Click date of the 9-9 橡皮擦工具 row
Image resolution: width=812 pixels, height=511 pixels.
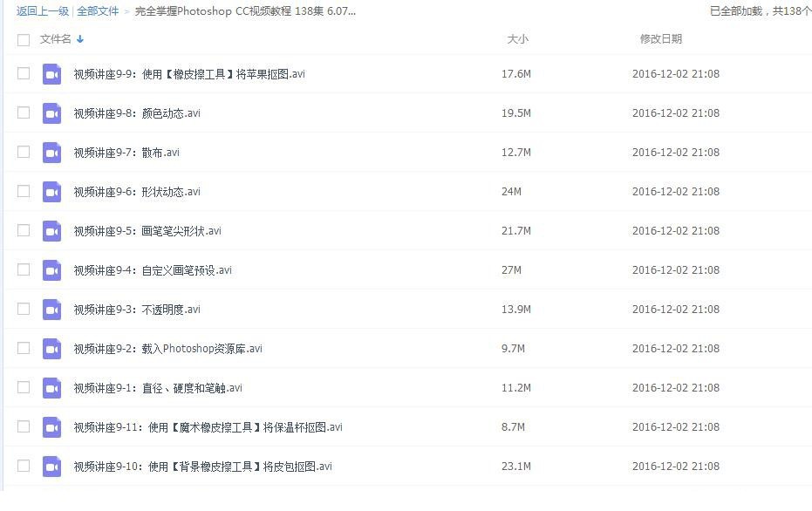(676, 74)
